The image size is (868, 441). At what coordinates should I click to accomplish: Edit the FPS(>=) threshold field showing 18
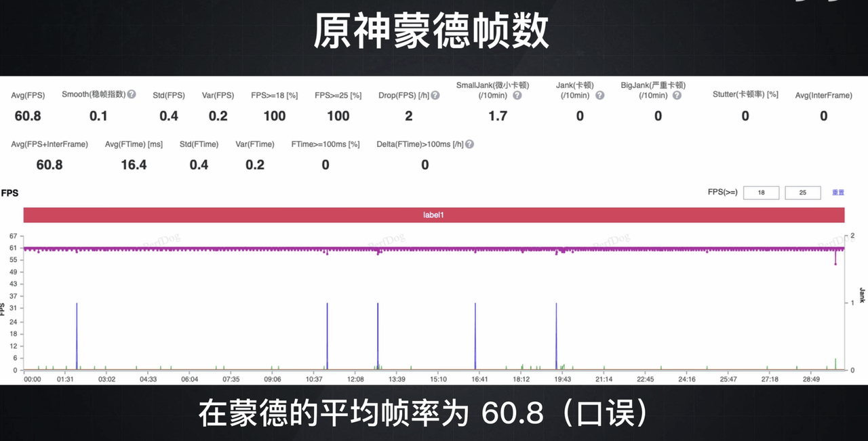[x=762, y=192]
